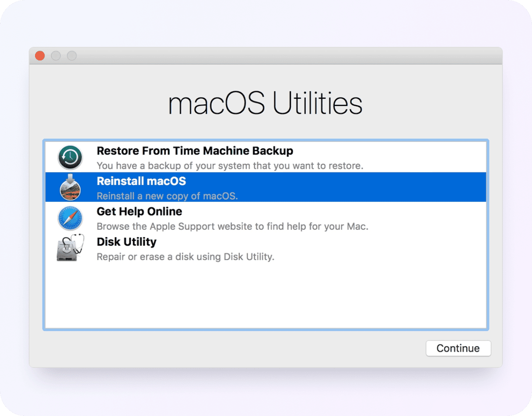The height and width of the screenshot is (416, 532).
Task: Select the Reinstall macOS title text
Action: [x=141, y=181]
